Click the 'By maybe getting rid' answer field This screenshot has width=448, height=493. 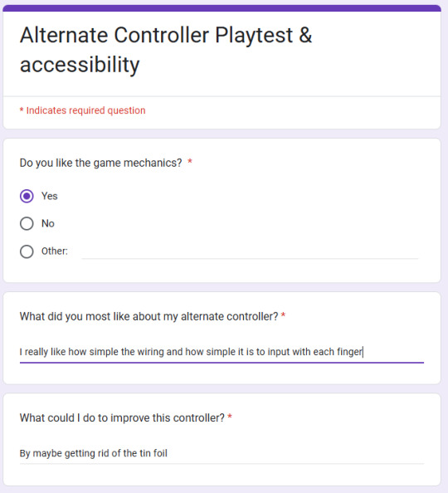(x=222, y=453)
